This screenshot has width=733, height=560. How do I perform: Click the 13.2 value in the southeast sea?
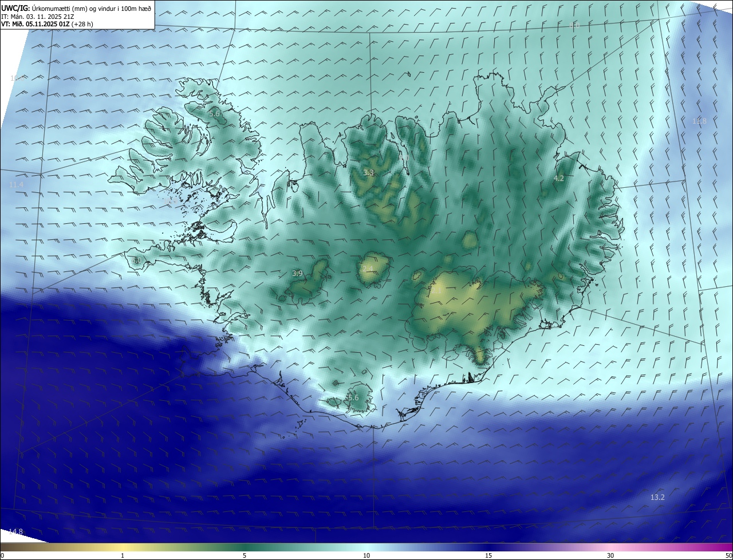pyautogui.click(x=657, y=498)
